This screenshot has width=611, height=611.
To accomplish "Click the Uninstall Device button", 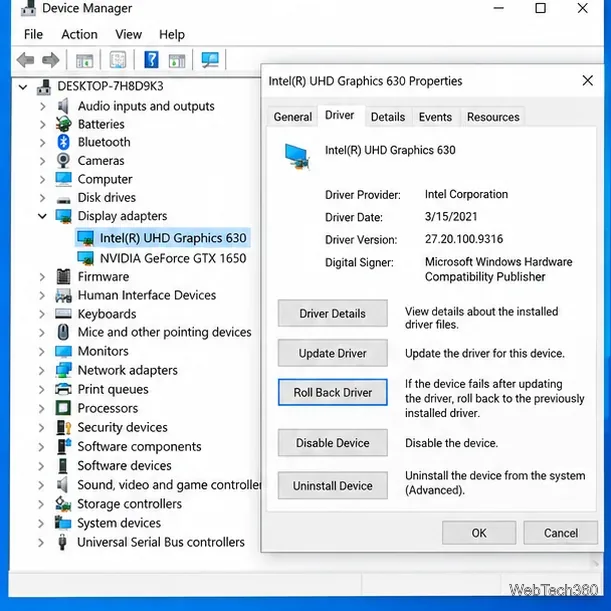I will tap(332, 486).
